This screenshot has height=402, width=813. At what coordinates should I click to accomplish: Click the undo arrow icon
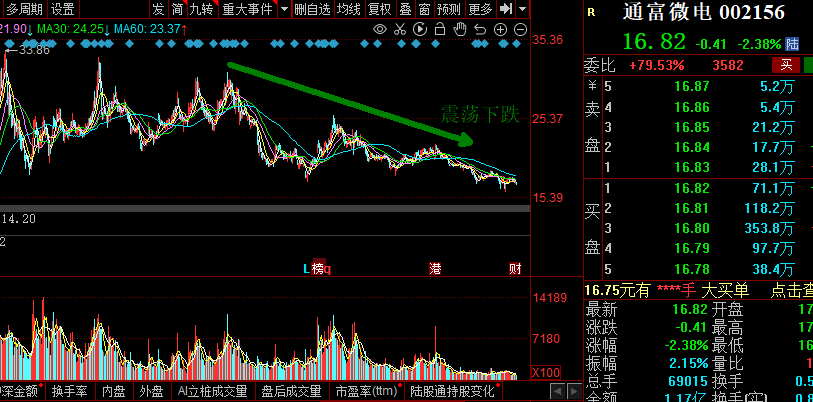click(480, 30)
